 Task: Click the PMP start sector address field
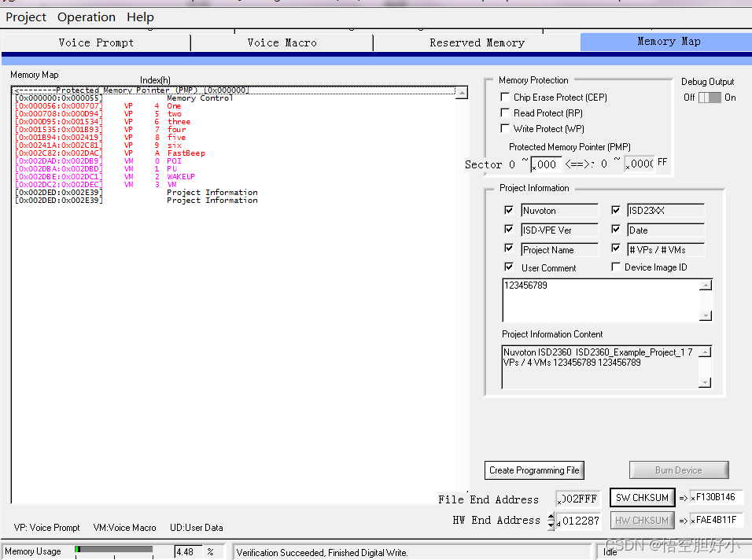click(546, 164)
